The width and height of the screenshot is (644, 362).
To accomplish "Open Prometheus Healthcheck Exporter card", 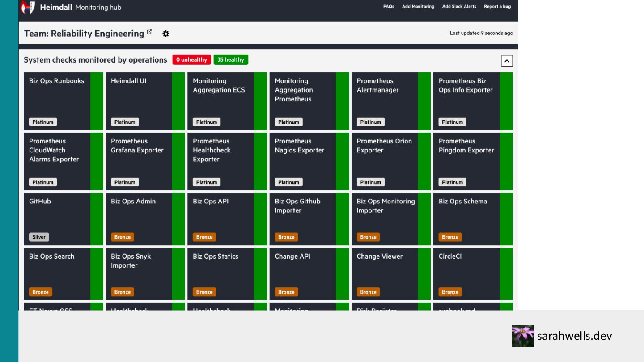I will pos(227,161).
